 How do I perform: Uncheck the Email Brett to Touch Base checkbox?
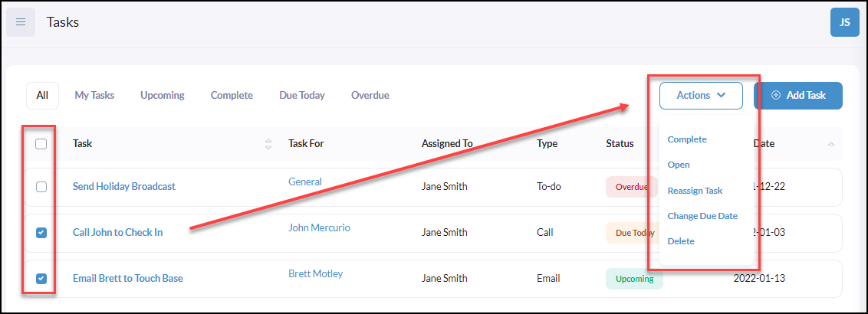click(x=41, y=279)
